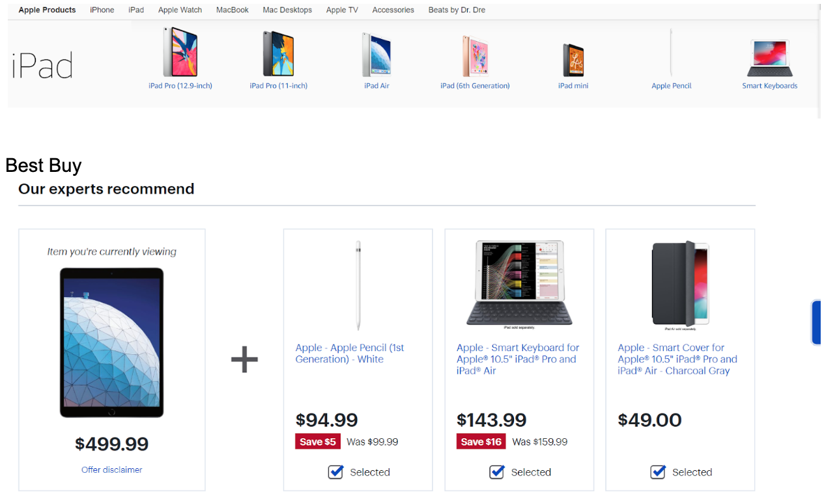The width and height of the screenshot is (822, 504).
Task: Toggle the Smart Cover Selected checkbox
Action: click(x=658, y=472)
